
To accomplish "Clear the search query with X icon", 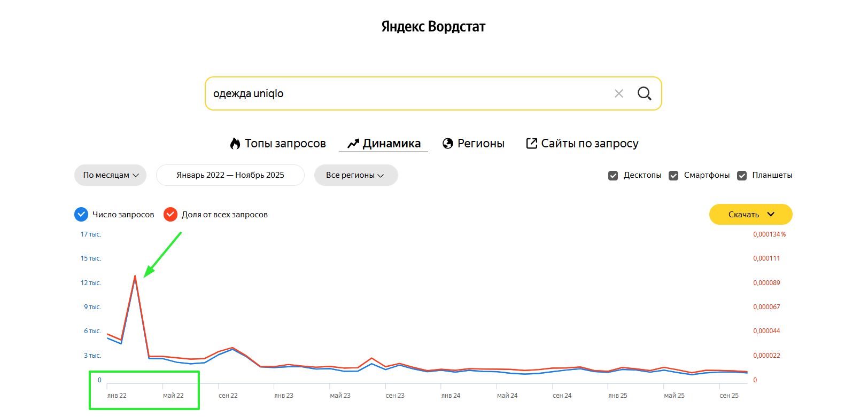I will coord(619,93).
